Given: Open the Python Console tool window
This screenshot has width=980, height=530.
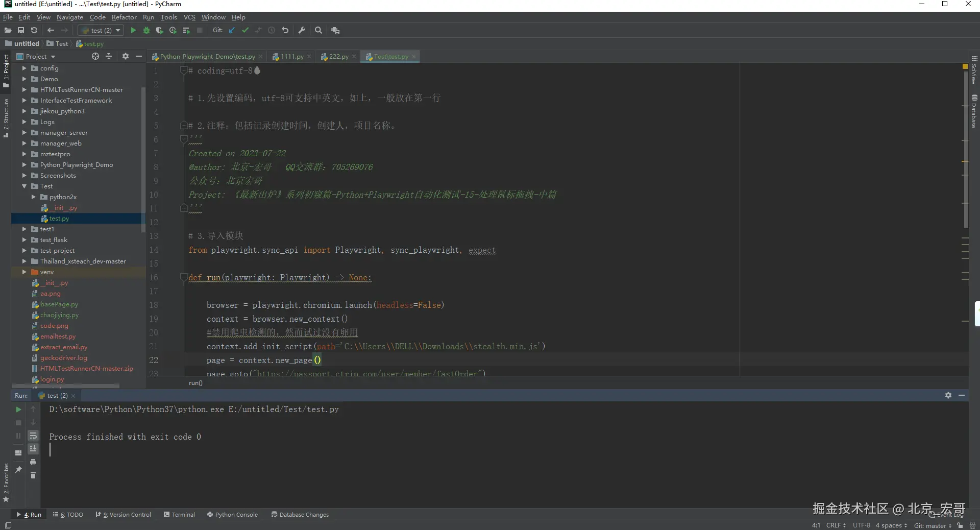Looking at the screenshot, I should click(232, 515).
